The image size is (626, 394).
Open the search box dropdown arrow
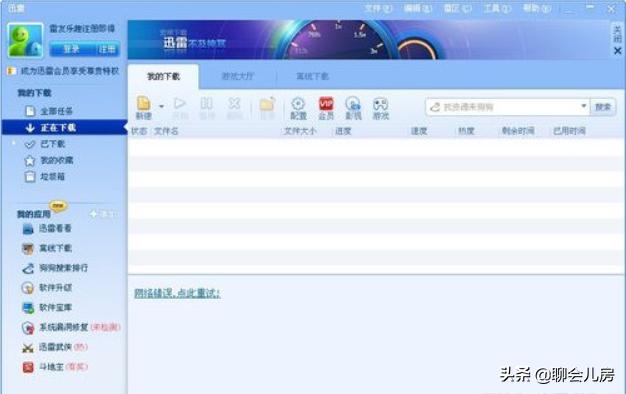tap(583, 106)
